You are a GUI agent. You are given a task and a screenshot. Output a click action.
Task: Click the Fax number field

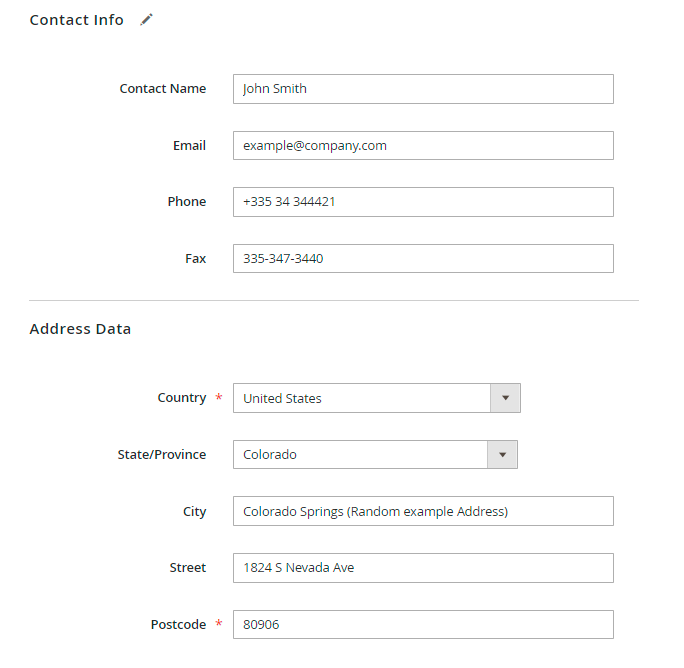click(x=422, y=258)
